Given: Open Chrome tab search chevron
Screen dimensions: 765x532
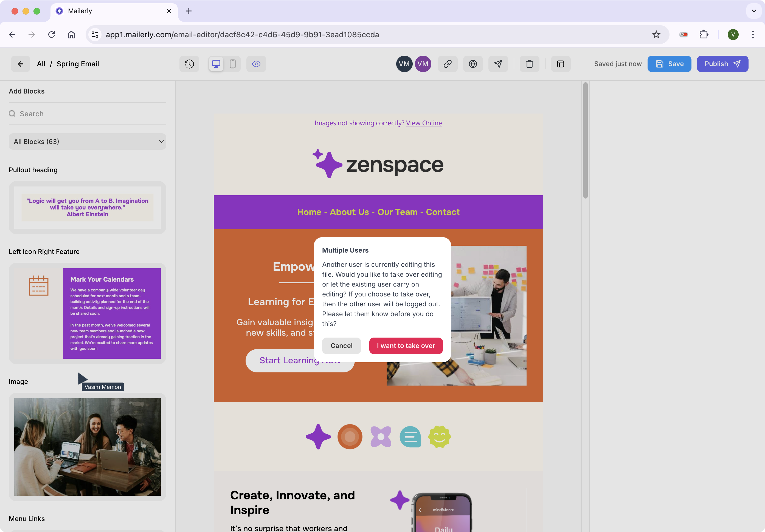Looking at the screenshot, I should [x=754, y=11].
